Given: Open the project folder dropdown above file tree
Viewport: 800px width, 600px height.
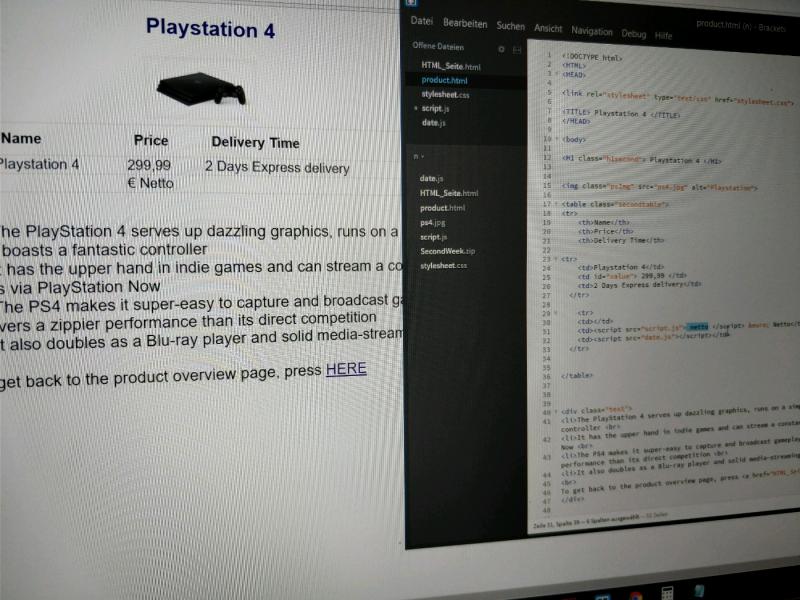Looking at the screenshot, I should 418,156.
